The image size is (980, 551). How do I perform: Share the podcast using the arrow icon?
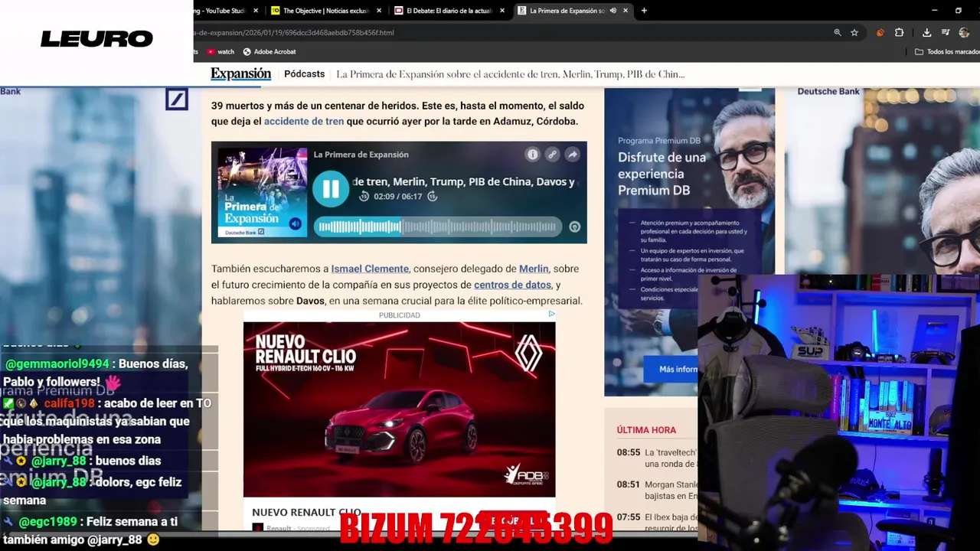pos(572,155)
